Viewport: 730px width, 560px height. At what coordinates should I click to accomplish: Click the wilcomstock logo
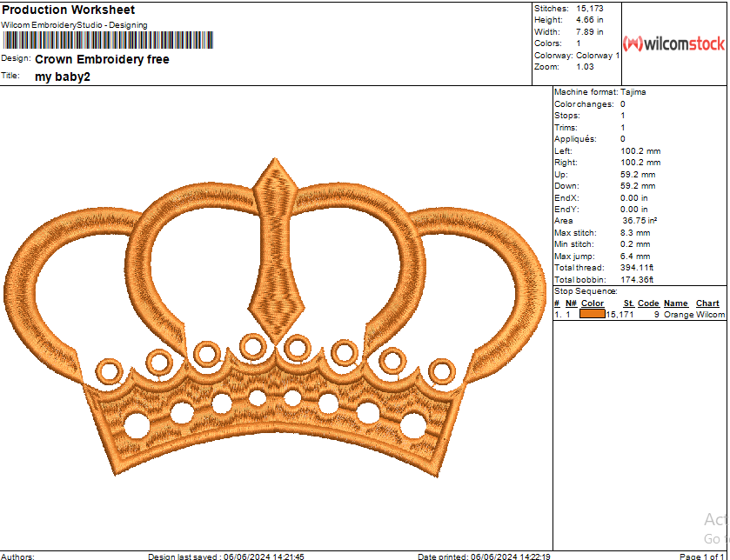pyautogui.click(x=673, y=43)
